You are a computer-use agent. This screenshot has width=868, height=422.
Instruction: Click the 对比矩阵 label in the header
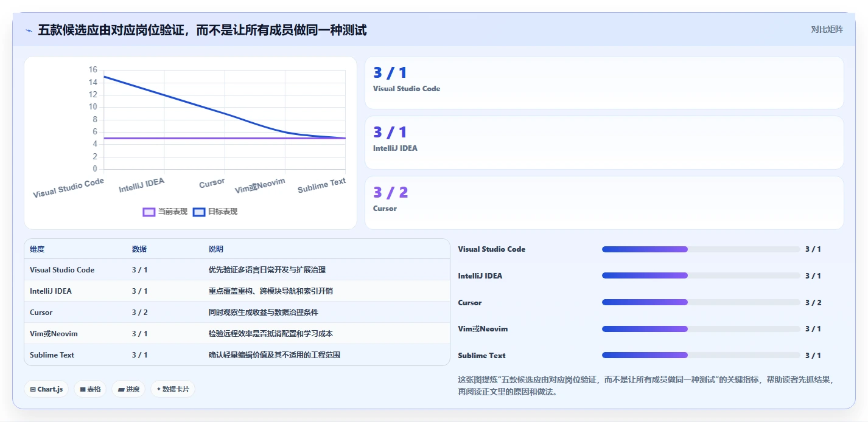(827, 29)
